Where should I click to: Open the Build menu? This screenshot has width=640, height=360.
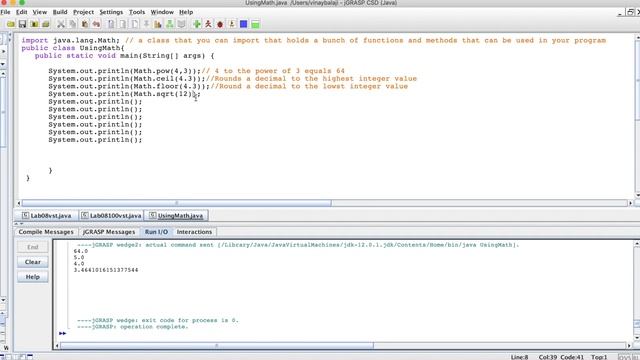pos(60,12)
